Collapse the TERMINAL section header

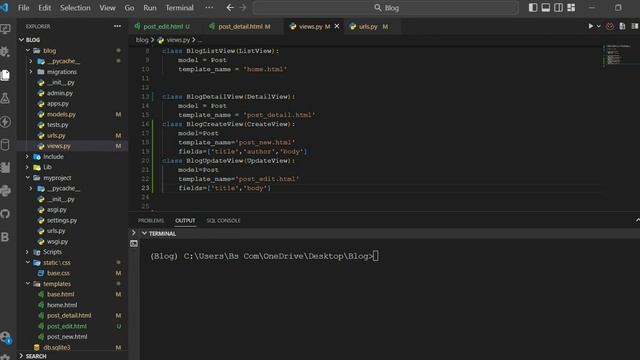click(162, 233)
